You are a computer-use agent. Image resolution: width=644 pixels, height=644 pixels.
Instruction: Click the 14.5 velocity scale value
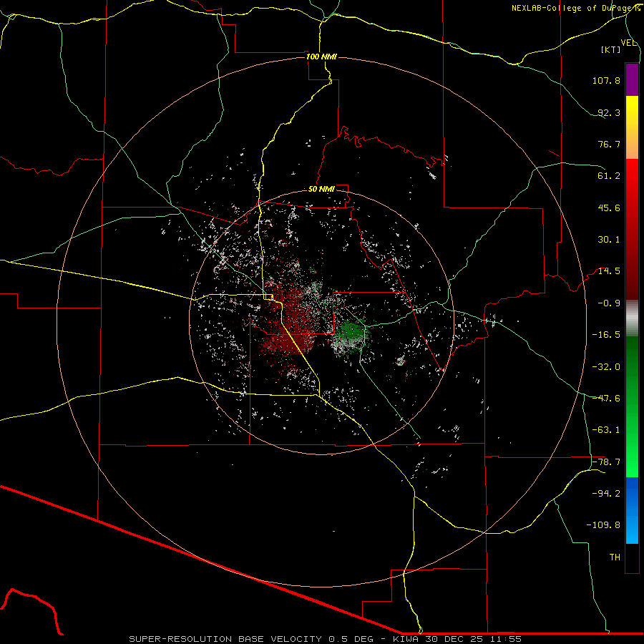coord(609,271)
